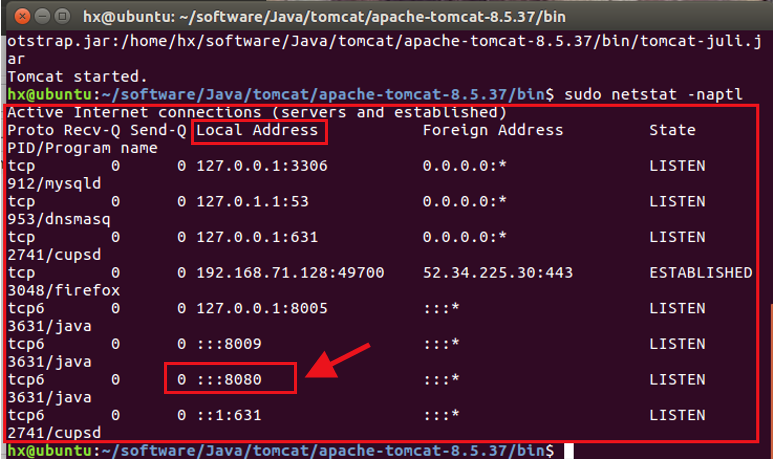
Task: Click the 'State' column header
Action: [x=672, y=130]
